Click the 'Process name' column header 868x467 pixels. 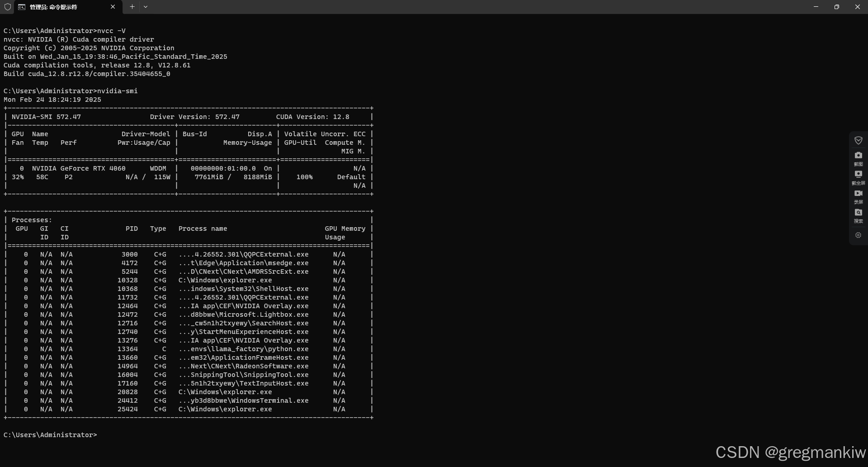click(x=203, y=229)
